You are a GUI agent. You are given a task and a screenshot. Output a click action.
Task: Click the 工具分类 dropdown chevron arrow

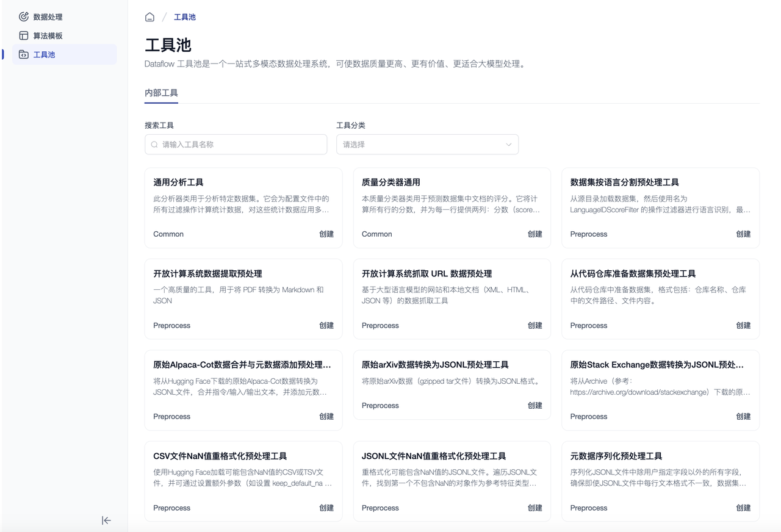508,145
